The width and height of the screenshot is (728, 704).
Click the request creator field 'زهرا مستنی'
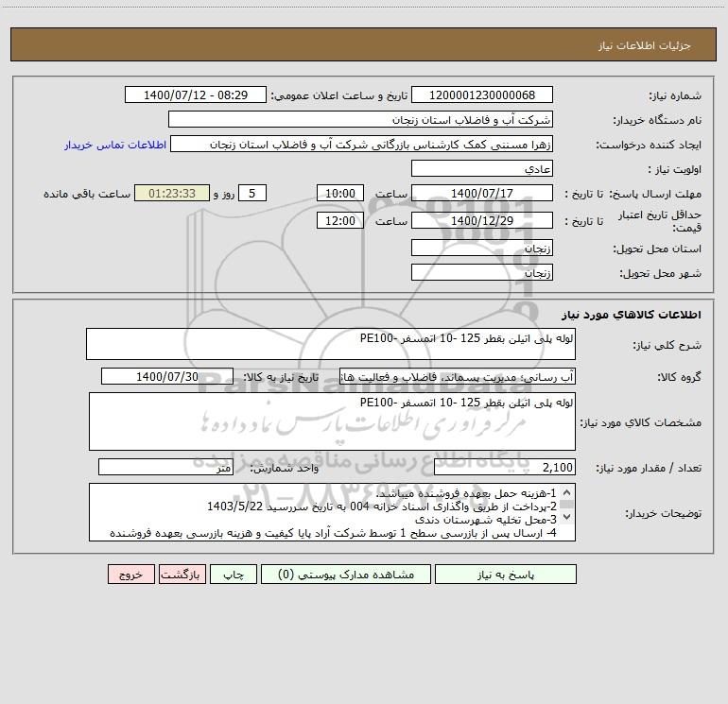[362, 144]
